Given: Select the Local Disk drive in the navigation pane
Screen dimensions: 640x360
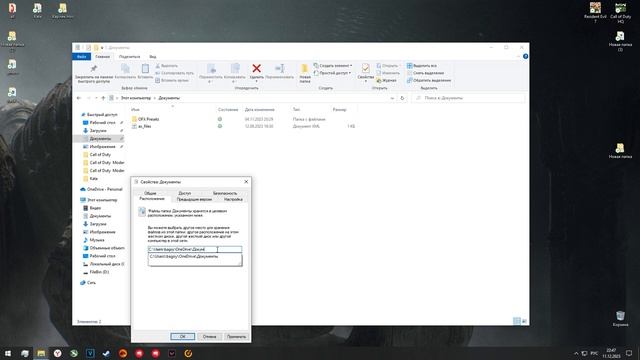Looking at the screenshot, I should (x=104, y=264).
